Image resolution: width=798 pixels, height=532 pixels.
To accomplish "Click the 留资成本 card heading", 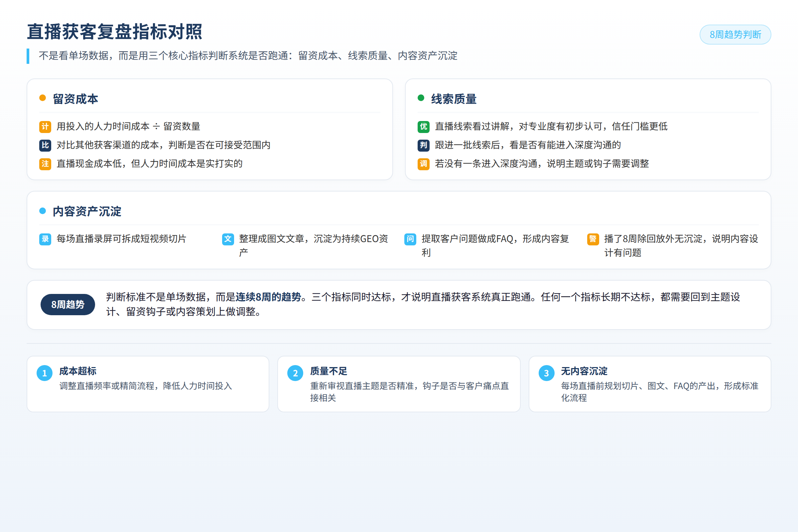I will [75, 99].
